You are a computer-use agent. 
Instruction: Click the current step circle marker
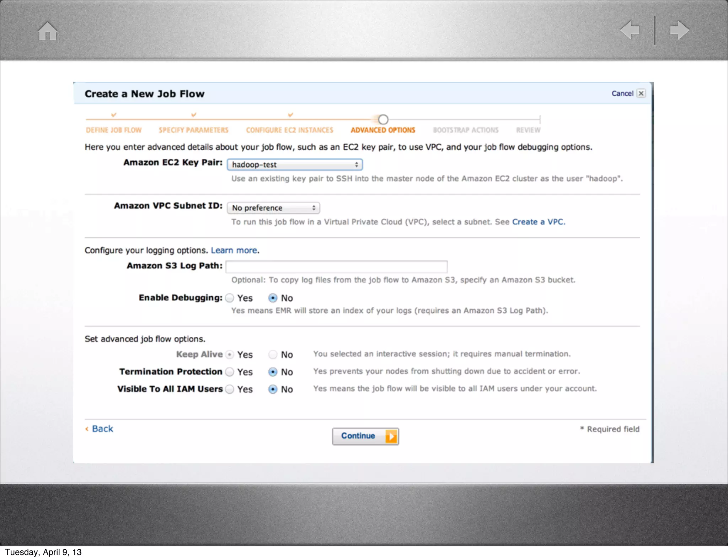383,119
